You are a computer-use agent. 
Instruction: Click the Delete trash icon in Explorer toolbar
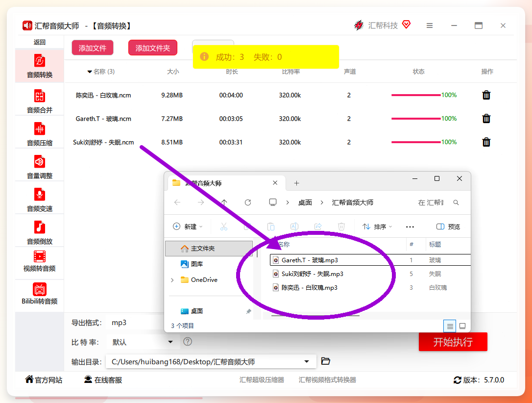click(341, 227)
